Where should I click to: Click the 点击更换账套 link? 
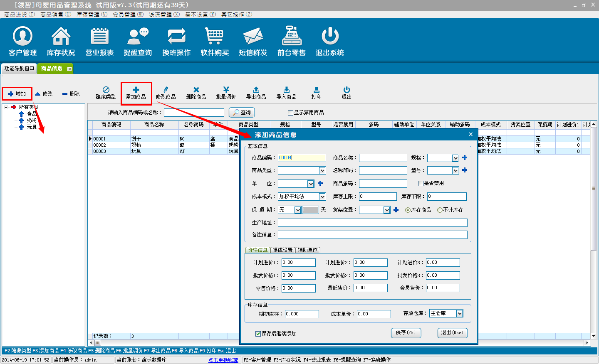tap(223, 360)
